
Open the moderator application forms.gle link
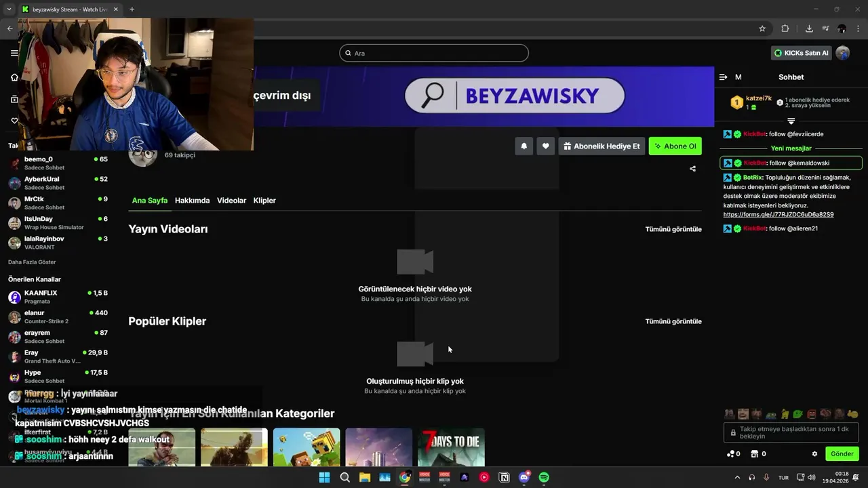pos(778,214)
